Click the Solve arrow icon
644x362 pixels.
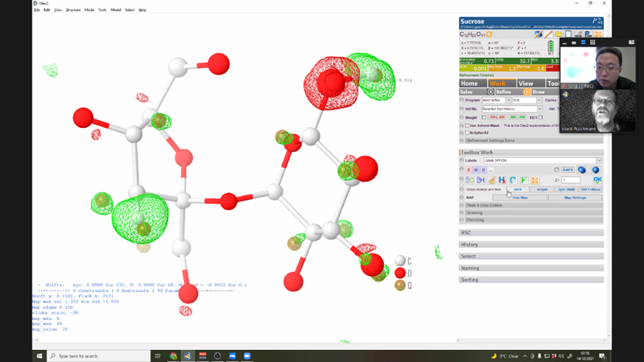(489, 92)
